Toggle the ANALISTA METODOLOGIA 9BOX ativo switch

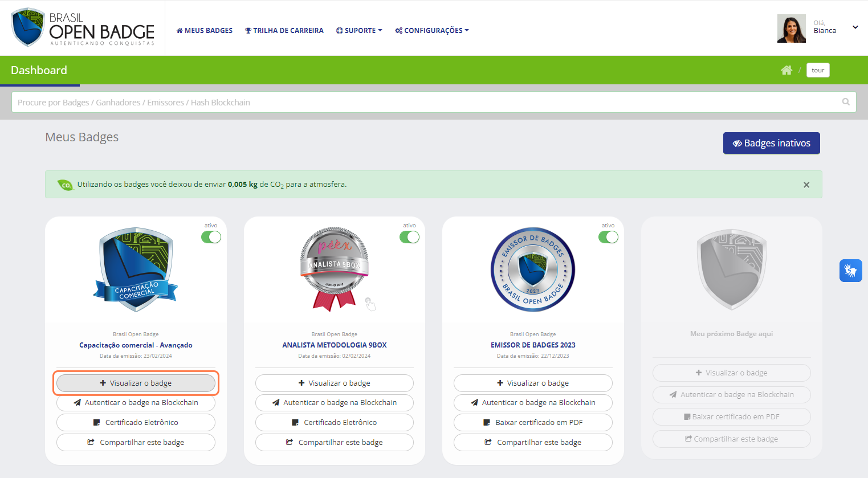(409, 237)
